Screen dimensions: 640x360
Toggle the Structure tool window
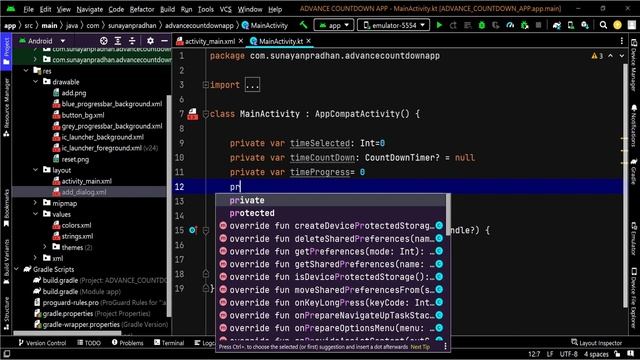pos(6,313)
